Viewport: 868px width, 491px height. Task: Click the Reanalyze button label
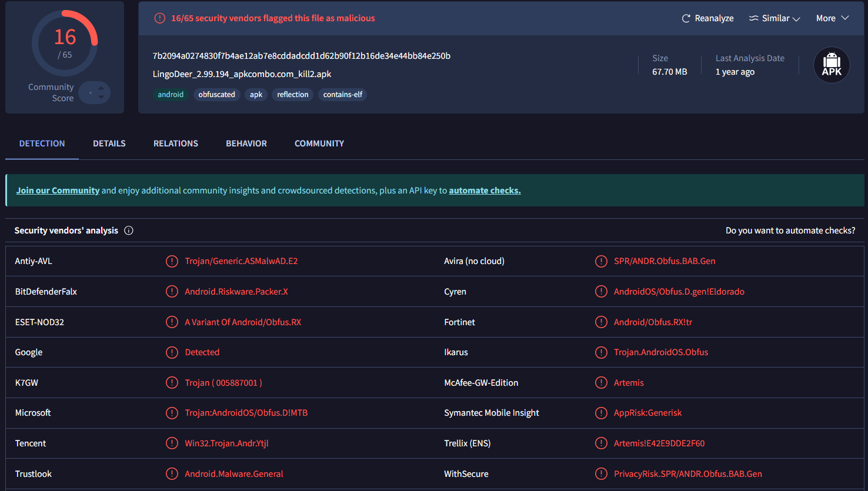pyautogui.click(x=714, y=18)
